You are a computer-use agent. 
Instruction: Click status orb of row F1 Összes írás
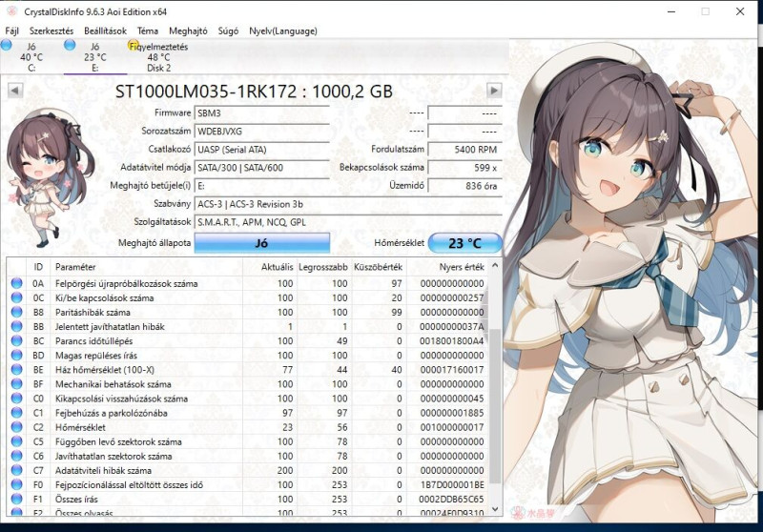16,499
